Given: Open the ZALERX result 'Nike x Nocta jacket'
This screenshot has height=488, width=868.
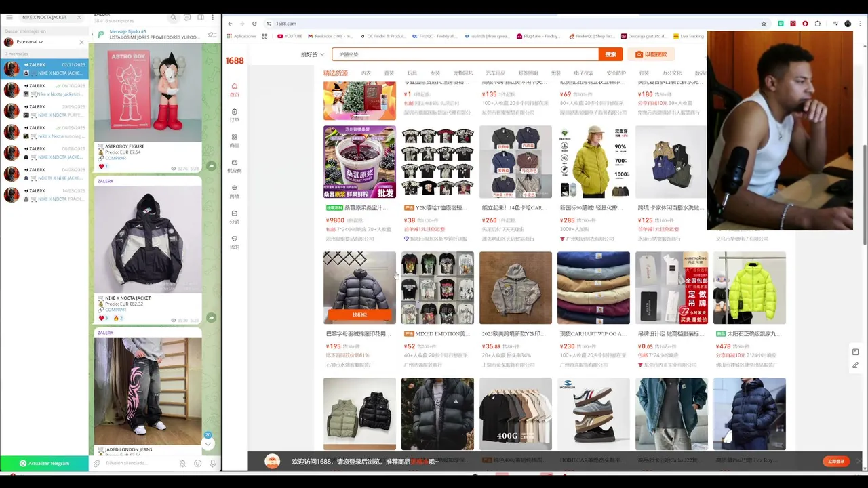Looking at the screenshot, I should [x=44, y=89].
